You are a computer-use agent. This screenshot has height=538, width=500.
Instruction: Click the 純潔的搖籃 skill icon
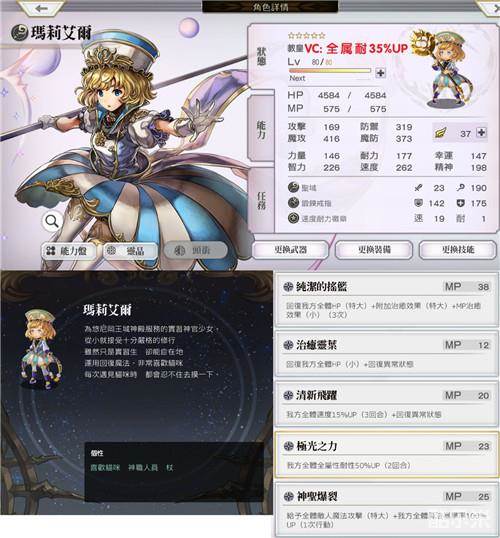pyautogui.click(x=288, y=287)
